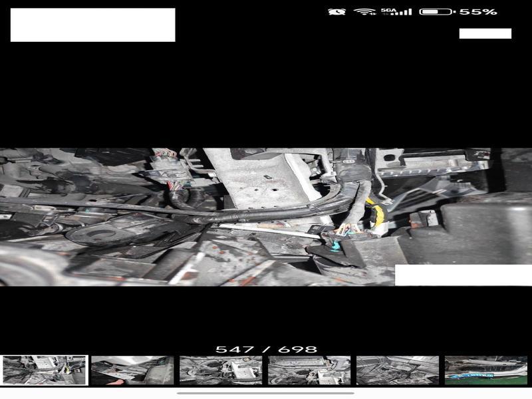The width and height of the screenshot is (532, 399).
Task: Tap the white box over photo's lower right
Action: [x=463, y=275]
